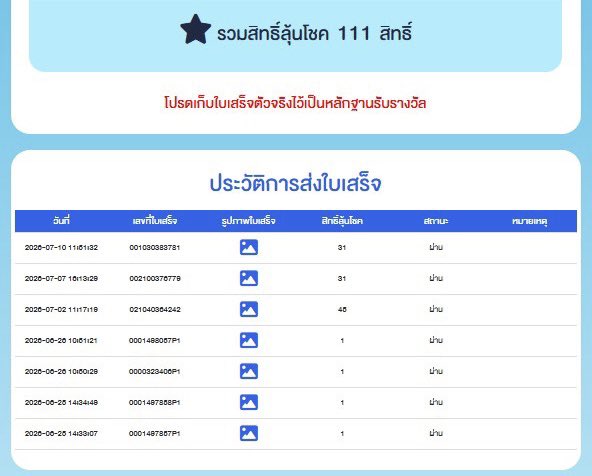The image size is (592, 476).
Task: Click the เลขที่ใบเสร็จ column header
Action: click(155, 220)
